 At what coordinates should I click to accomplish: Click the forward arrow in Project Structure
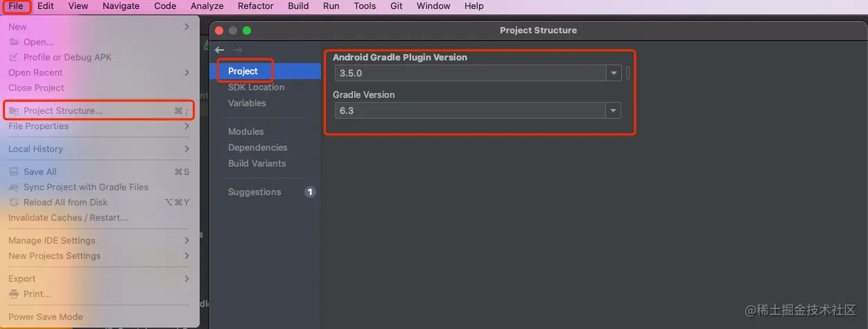coord(238,50)
